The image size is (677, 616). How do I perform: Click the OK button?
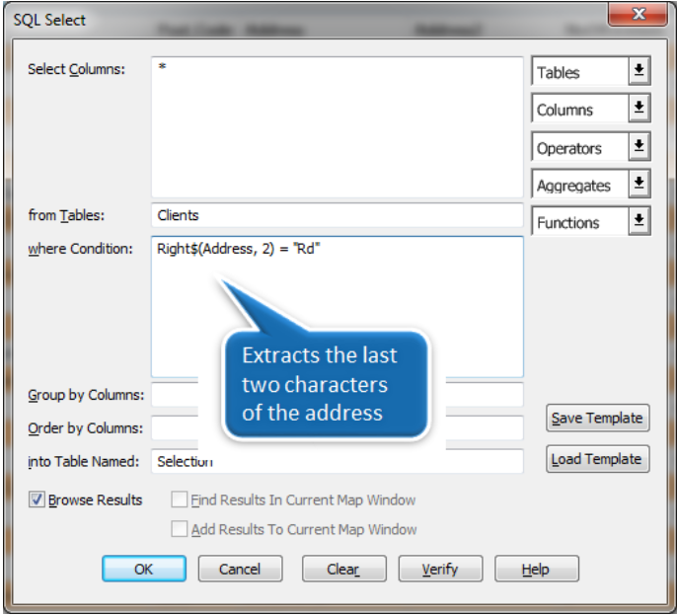click(x=143, y=569)
